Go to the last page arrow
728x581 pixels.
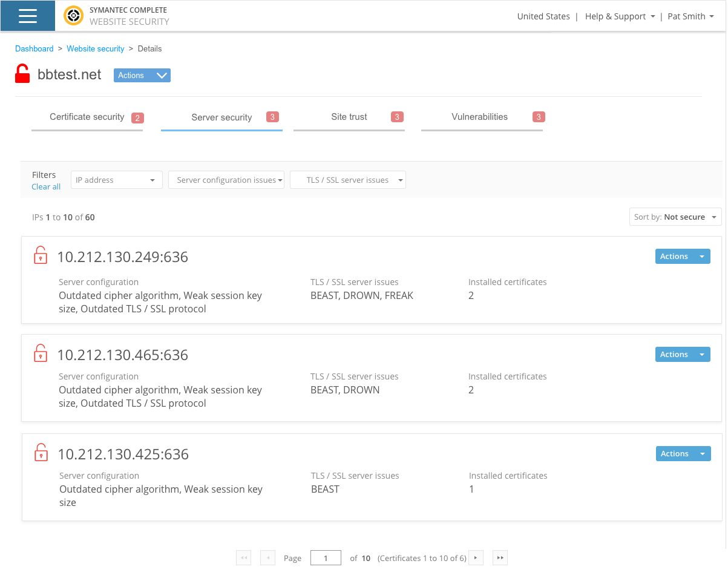point(500,558)
